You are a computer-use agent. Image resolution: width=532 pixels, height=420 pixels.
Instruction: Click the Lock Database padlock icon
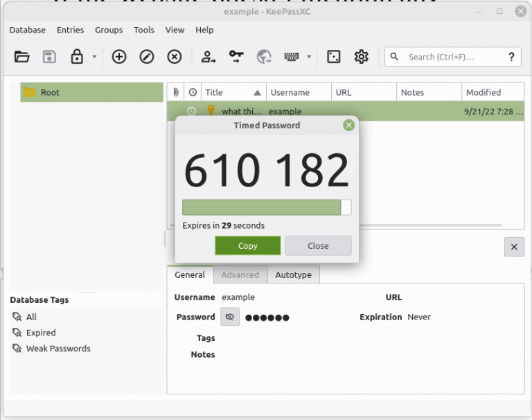pos(77,57)
